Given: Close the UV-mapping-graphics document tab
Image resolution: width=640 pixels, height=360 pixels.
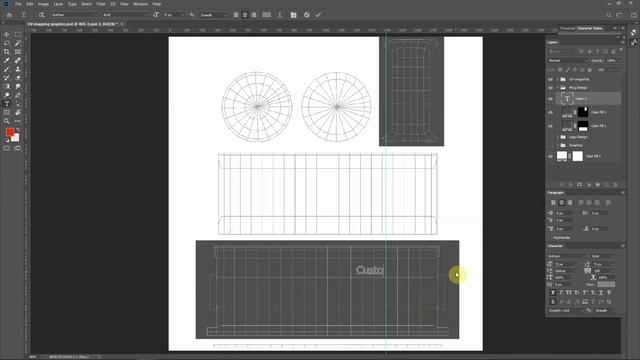Looking at the screenshot, I should click(122, 24).
